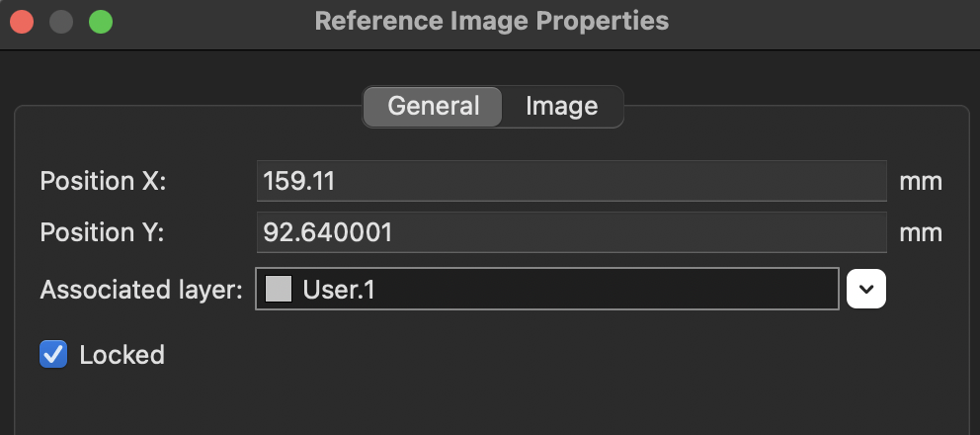
Task: Click the Position X label
Action: click(x=103, y=181)
